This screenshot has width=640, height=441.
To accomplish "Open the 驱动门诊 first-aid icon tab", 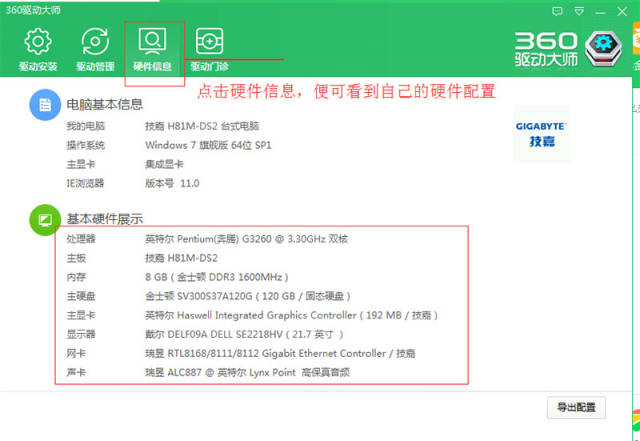I will click(209, 49).
